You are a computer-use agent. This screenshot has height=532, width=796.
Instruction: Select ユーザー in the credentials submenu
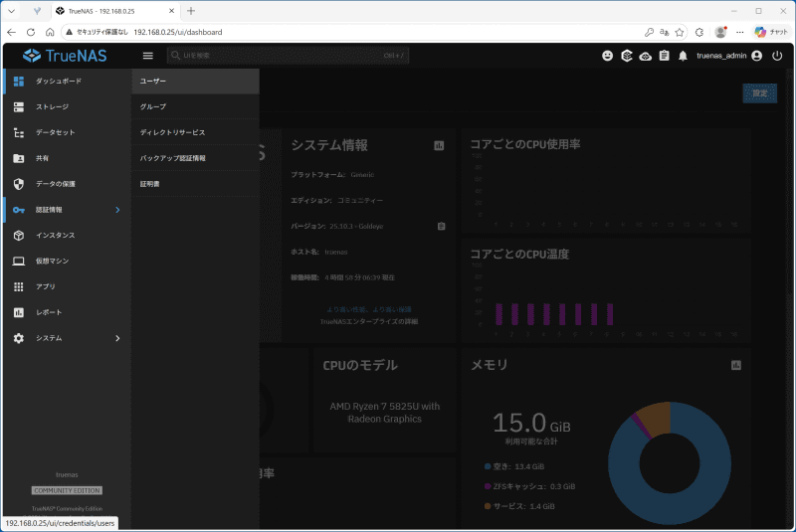tap(195, 82)
